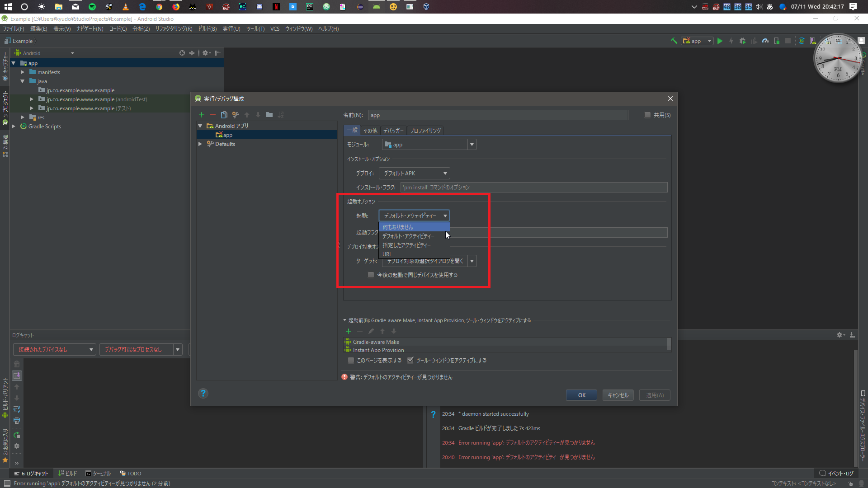This screenshot has width=868, height=488.
Task: Check 今後の起動で同じデバイスを使用する option
Action: click(x=371, y=275)
